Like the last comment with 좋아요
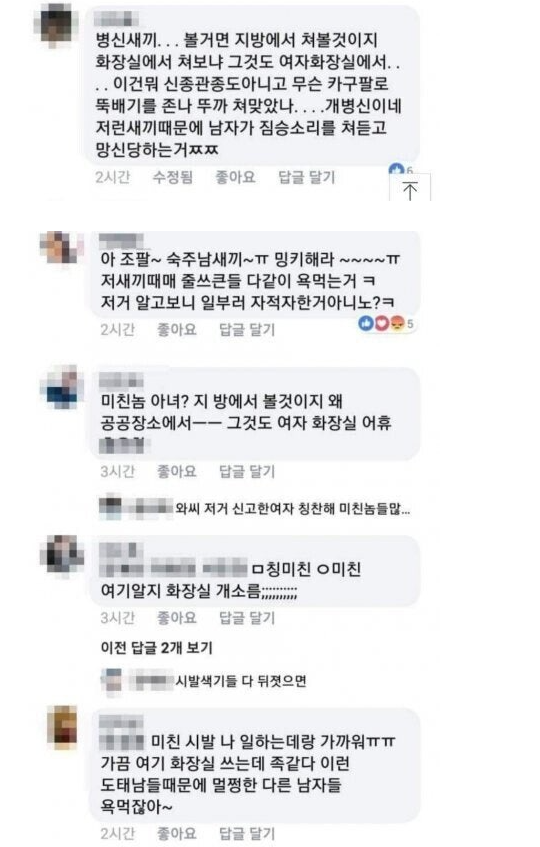This screenshot has width=540, height=847. (177, 833)
